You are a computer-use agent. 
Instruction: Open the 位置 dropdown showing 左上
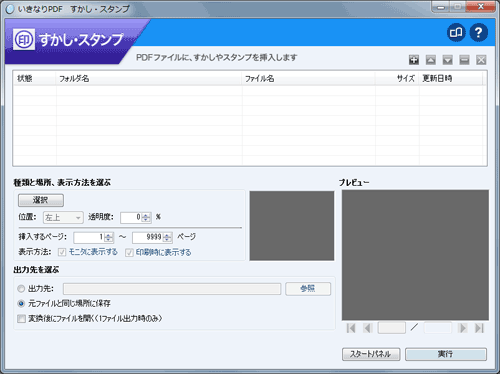coord(63,218)
